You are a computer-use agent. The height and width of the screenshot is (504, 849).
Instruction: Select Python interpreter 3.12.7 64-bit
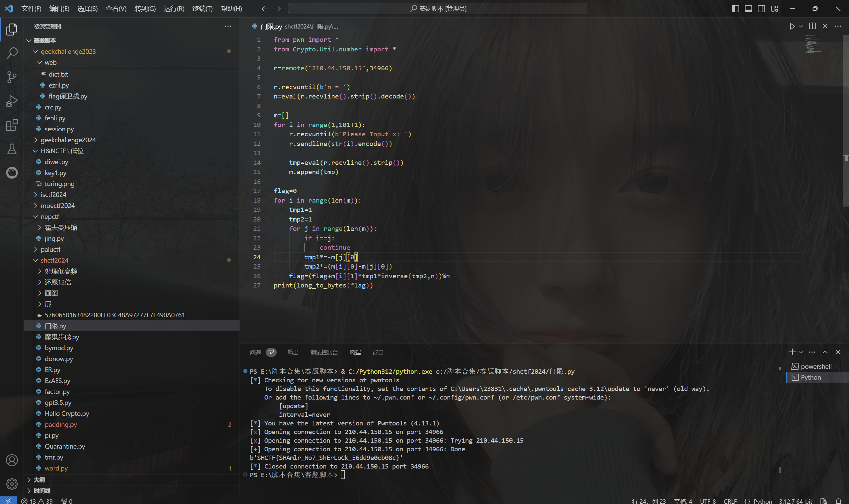(x=795, y=501)
